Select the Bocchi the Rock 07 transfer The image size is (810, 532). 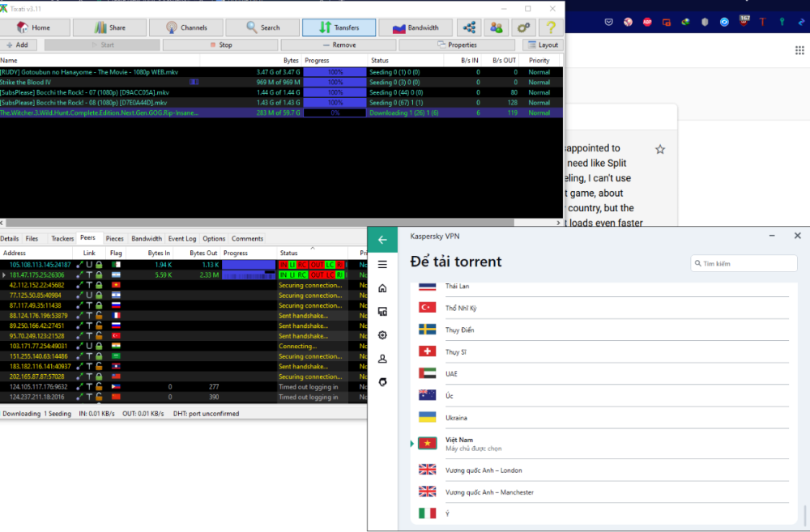click(282, 92)
